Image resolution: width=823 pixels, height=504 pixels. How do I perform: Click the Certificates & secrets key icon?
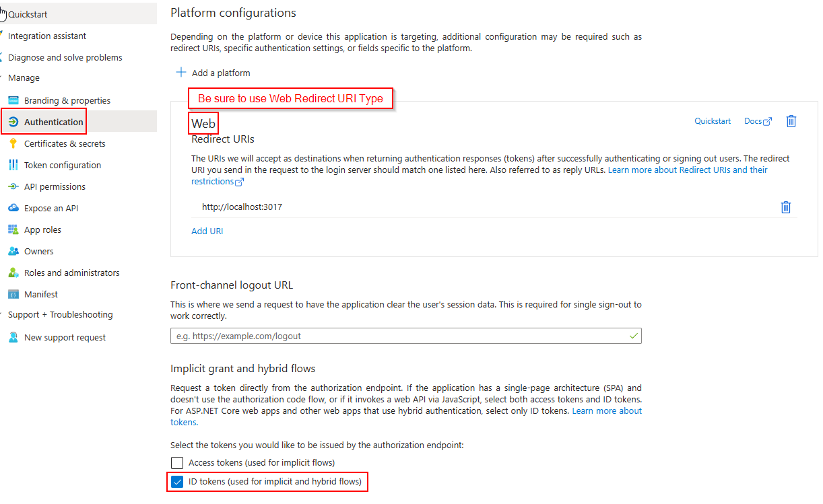pyautogui.click(x=13, y=143)
